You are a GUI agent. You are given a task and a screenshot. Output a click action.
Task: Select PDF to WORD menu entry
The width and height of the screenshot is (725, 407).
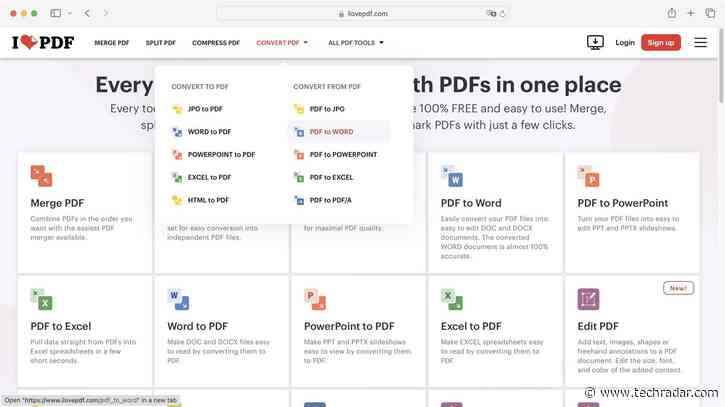pyautogui.click(x=332, y=132)
